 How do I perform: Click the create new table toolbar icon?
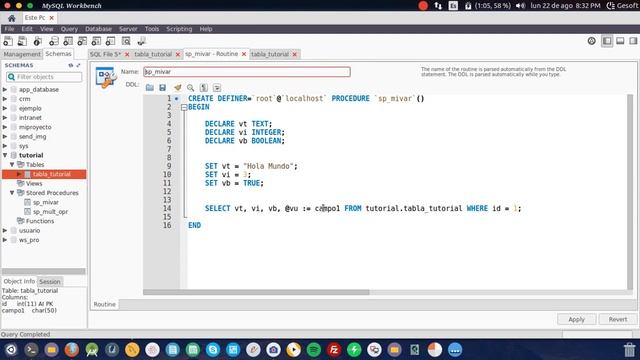click(x=68, y=41)
